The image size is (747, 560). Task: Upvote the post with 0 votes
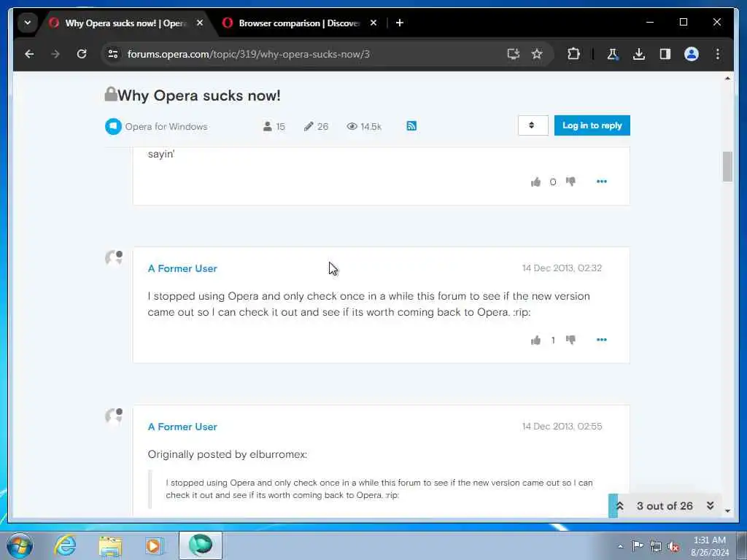coord(535,182)
